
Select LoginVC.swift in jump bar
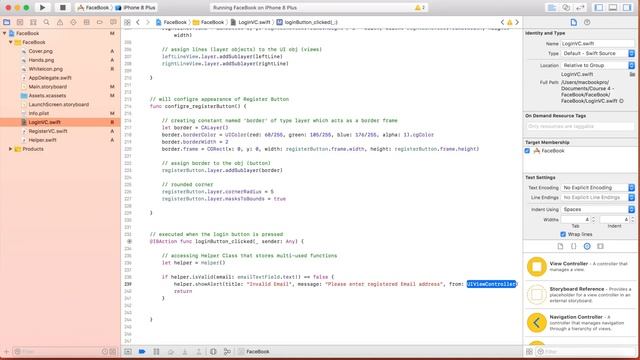(250, 22)
